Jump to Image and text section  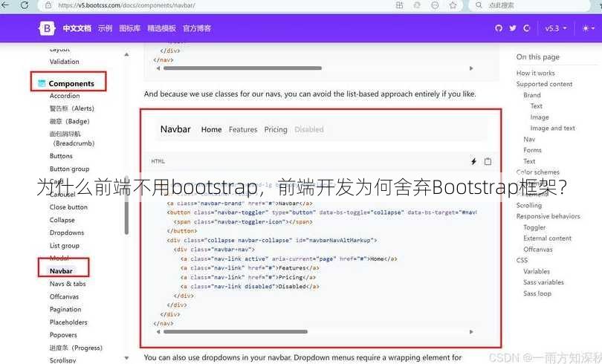pyautogui.click(x=552, y=128)
